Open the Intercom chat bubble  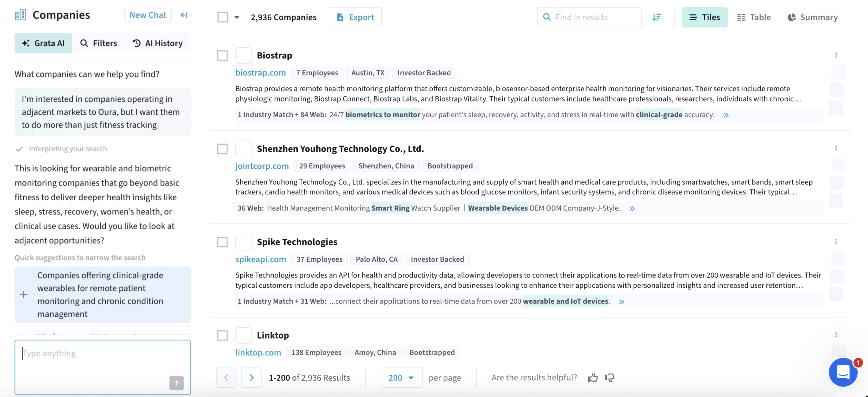[x=843, y=372]
